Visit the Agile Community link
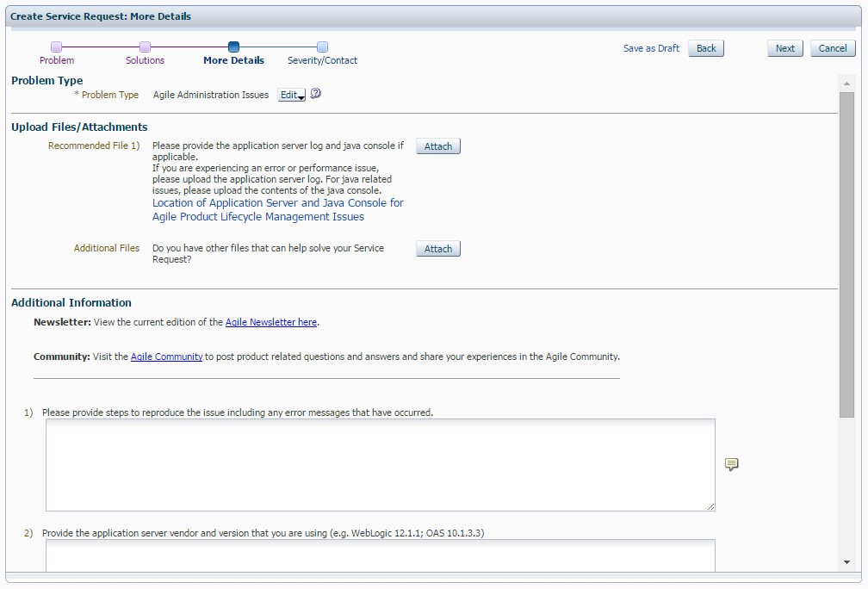 [x=166, y=356]
